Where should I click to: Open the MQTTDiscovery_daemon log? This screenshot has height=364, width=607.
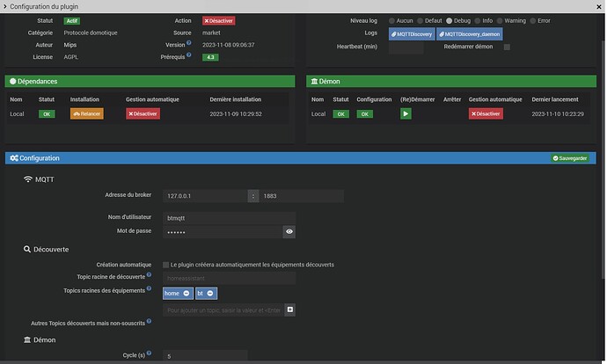(x=470, y=34)
